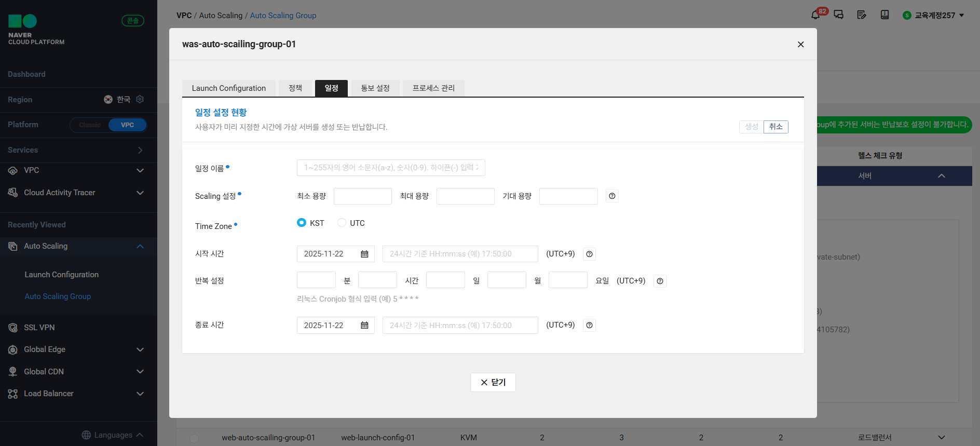The height and width of the screenshot is (446, 980).
Task: Open the user guide book icon
Action: click(x=885, y=15)
